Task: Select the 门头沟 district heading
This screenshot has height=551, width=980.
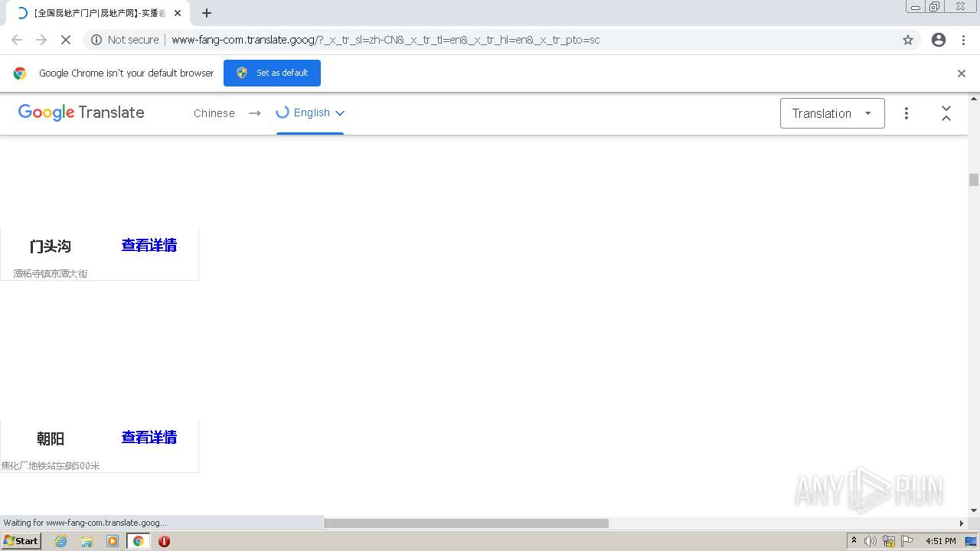Action: pyautogui.click(x=51, y=246)
